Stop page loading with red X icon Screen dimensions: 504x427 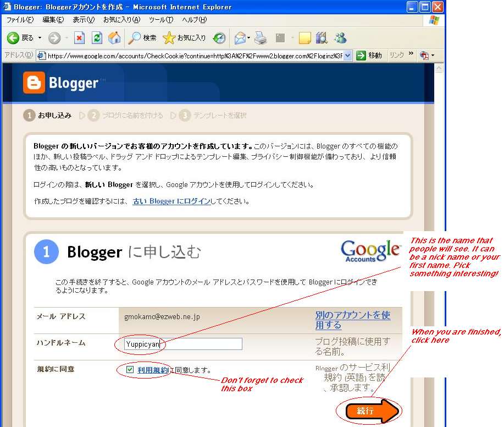pyautogui.click(x=79, y=38)
